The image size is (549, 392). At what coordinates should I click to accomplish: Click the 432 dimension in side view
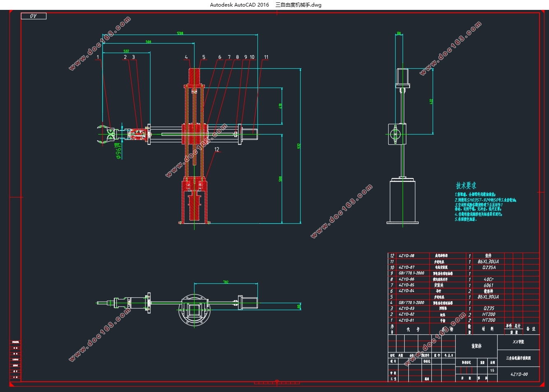(431, 101)
